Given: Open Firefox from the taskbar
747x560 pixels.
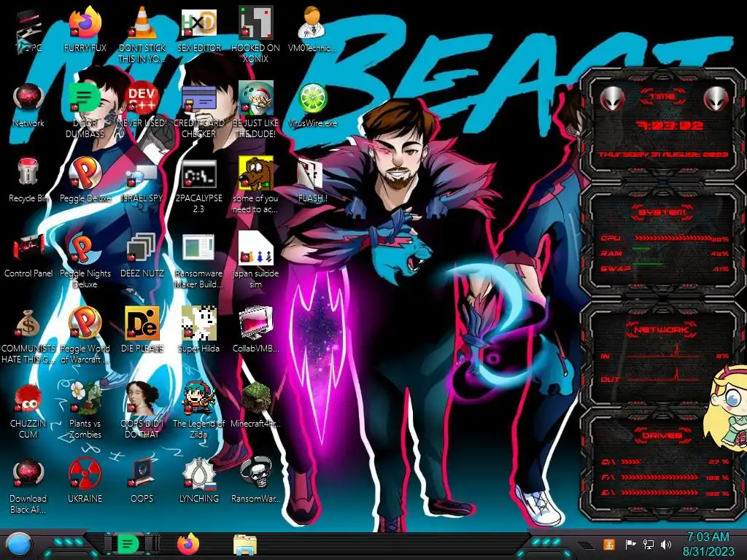Looking at the screenshot, I should [189, 544].
